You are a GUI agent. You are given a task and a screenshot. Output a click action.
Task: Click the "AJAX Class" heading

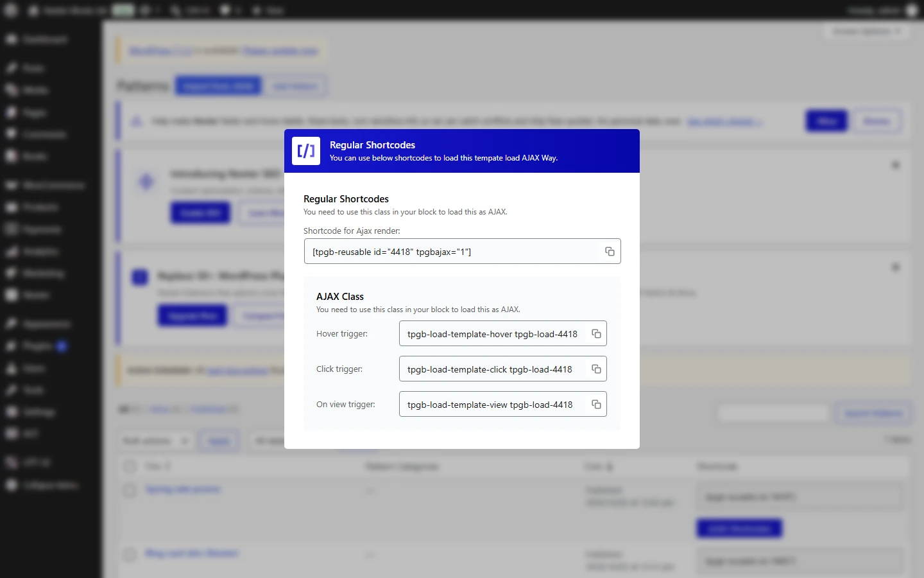(340, 297)
